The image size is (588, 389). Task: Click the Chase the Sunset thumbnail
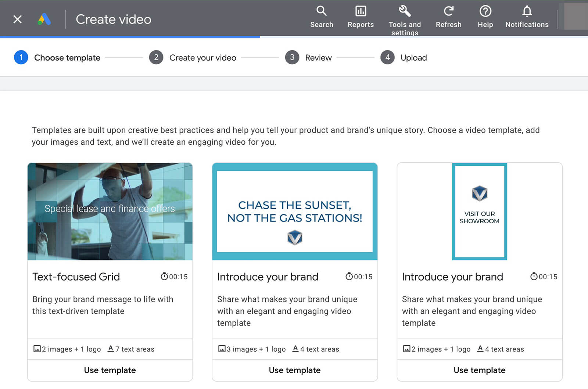[295, 211]
